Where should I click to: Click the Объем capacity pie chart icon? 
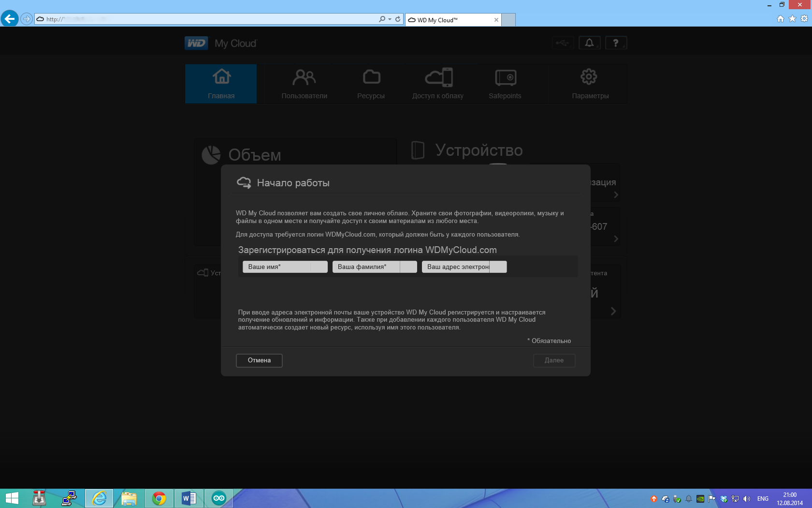[211, 155]
